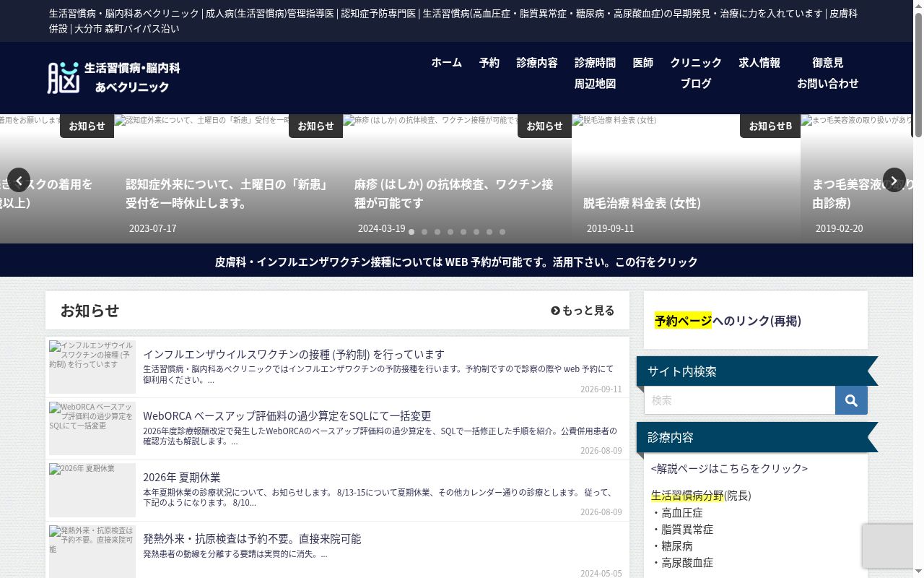Open the 医師 menu item
Viewport: 924px width, 578px height.
click(x=643, y=63)
